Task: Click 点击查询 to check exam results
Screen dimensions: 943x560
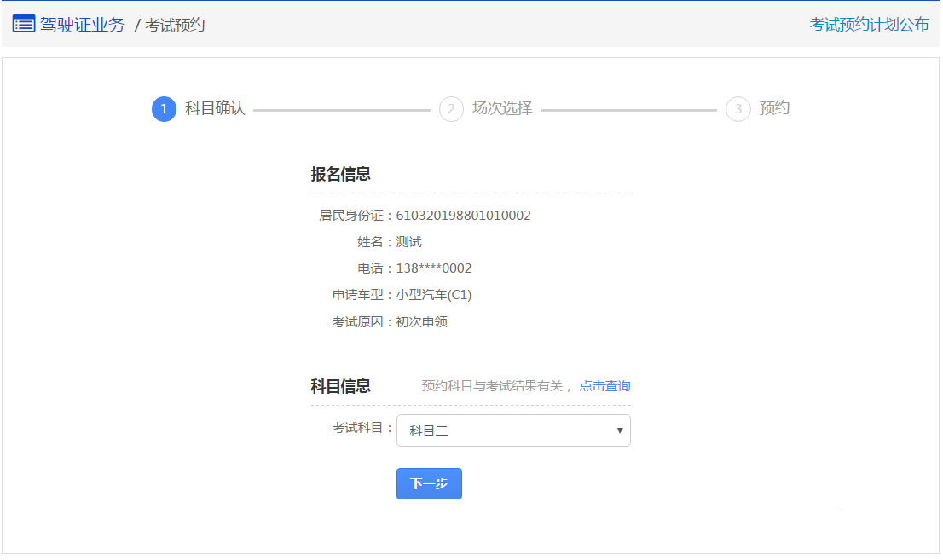Action: click(605, 385)
